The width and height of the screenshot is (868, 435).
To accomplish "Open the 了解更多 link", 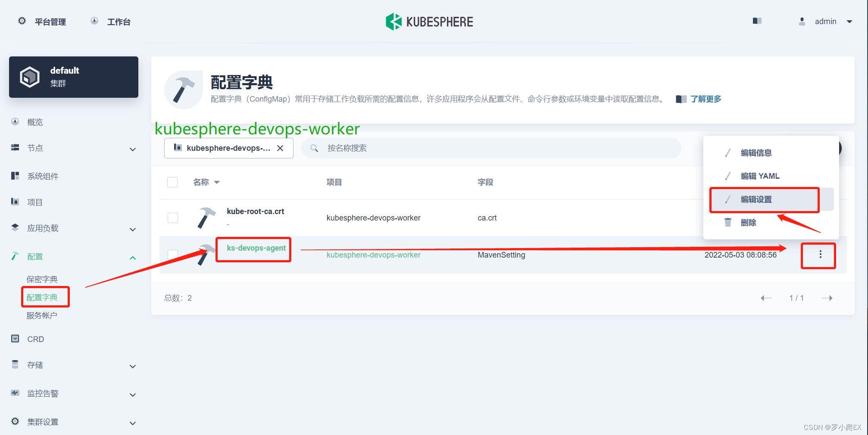I will pos(706,99).
